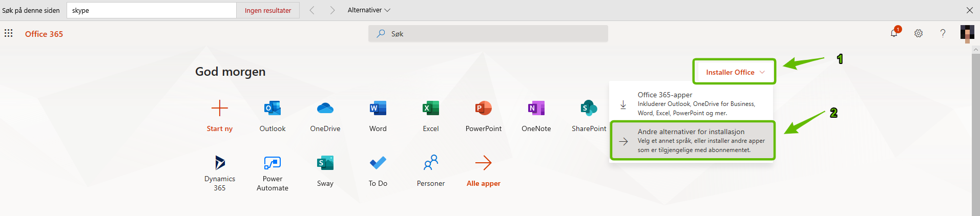Screen dimensions: 980x216
Task: Go to next search result arrow
Action: tap(332, 10)
